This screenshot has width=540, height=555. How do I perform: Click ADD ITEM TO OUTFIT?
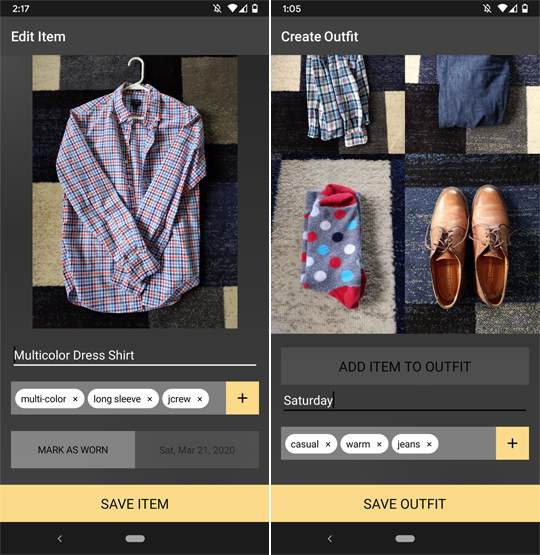coord(405,366)
